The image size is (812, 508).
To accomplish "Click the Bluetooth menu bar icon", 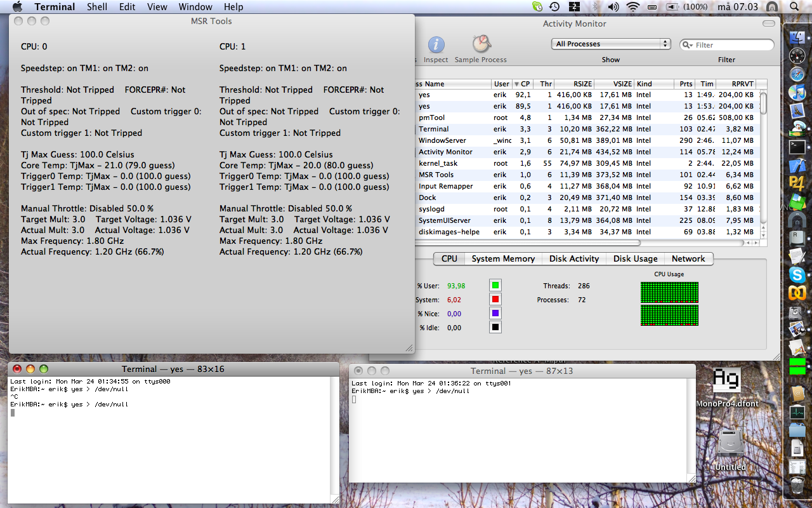I will 595,7.
